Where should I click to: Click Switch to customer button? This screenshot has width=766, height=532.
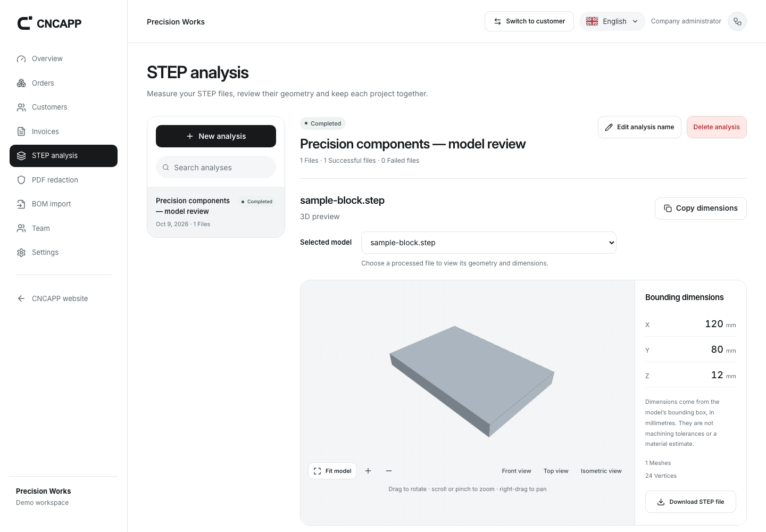point(529,21)
